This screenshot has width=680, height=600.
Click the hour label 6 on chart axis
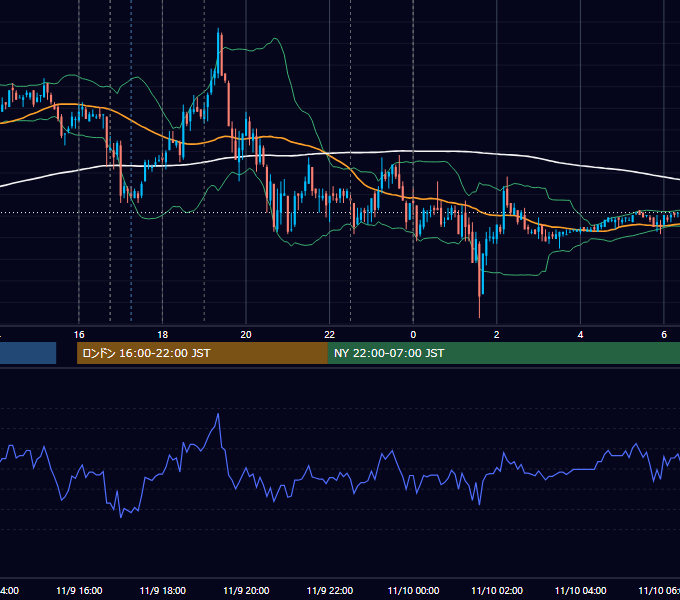(664, 335)
